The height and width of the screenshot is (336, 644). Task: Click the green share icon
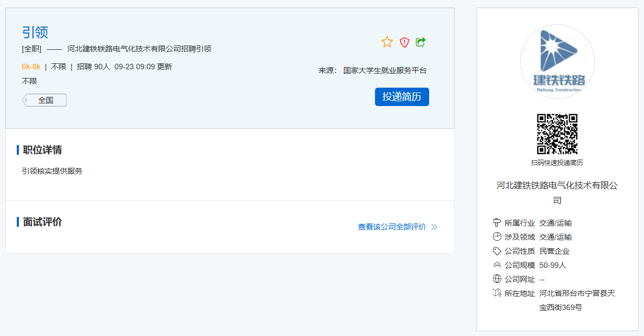(x=420, y=42)
